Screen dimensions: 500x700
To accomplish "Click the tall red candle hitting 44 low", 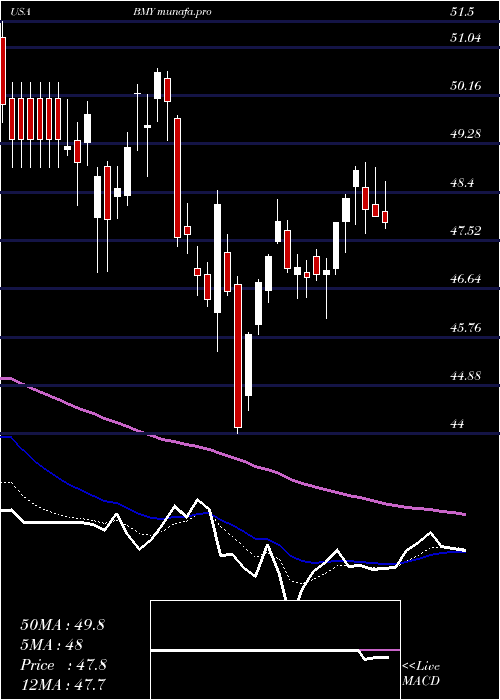I will coord(238,356).
